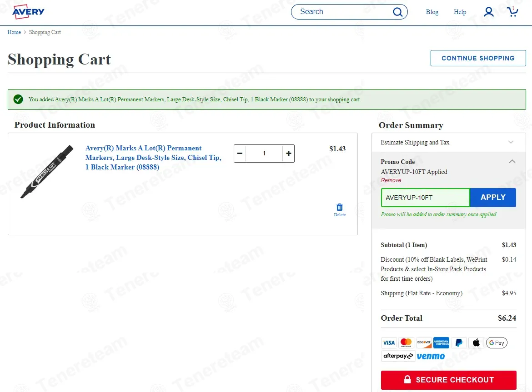Open the shopping cart icon in header
532x392 pixels.
click(512, 11)
